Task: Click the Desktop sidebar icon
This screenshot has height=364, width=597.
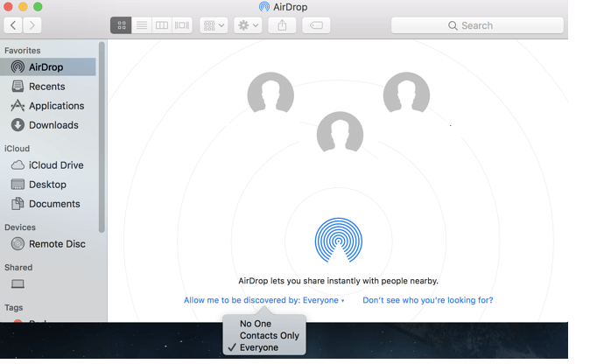Action: pos(18,185)
